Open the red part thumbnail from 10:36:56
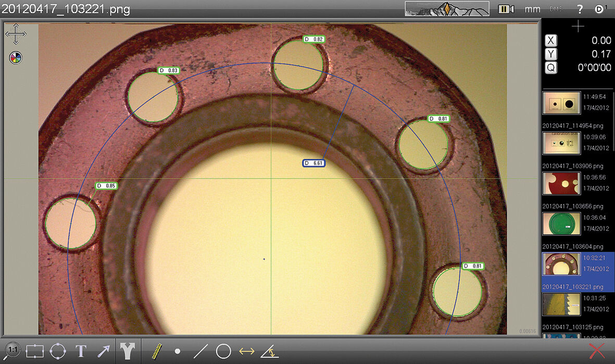Viewport: 615px width, 364px height. [x=561, y=183]
